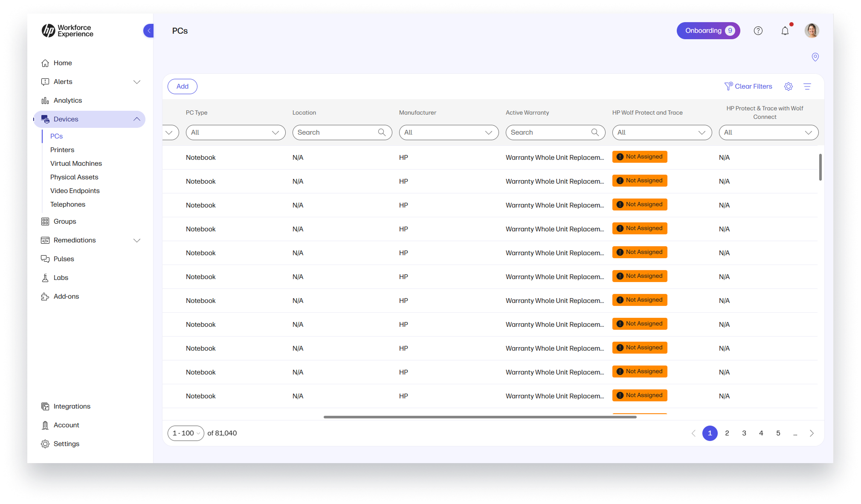Image resolution: width=861 pixels, height=504 pixels.
Task: Collapse the Devices section in the sidebar
Action: point(137,119)
